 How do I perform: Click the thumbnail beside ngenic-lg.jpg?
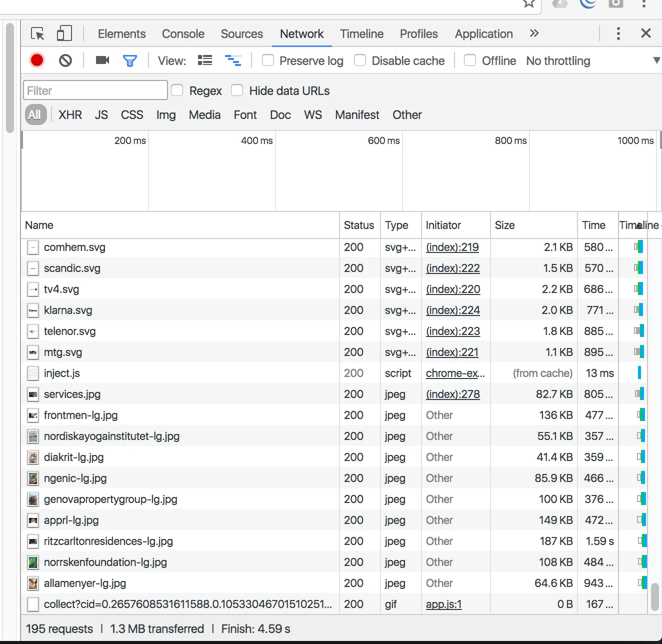pyautogui.click(x=33, y=478)
